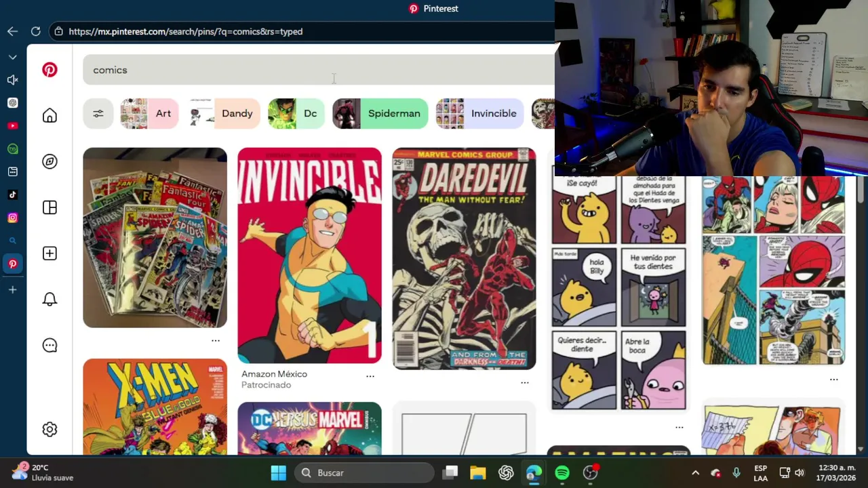Open more options under Spider-Man panels pin
868x488 pixels.
click(834, 380)
